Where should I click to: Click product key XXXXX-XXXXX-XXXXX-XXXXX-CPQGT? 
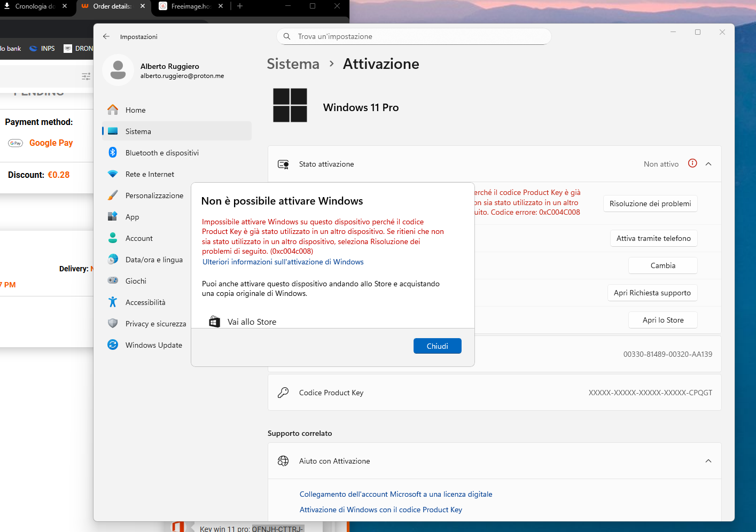tap(650, 393)
